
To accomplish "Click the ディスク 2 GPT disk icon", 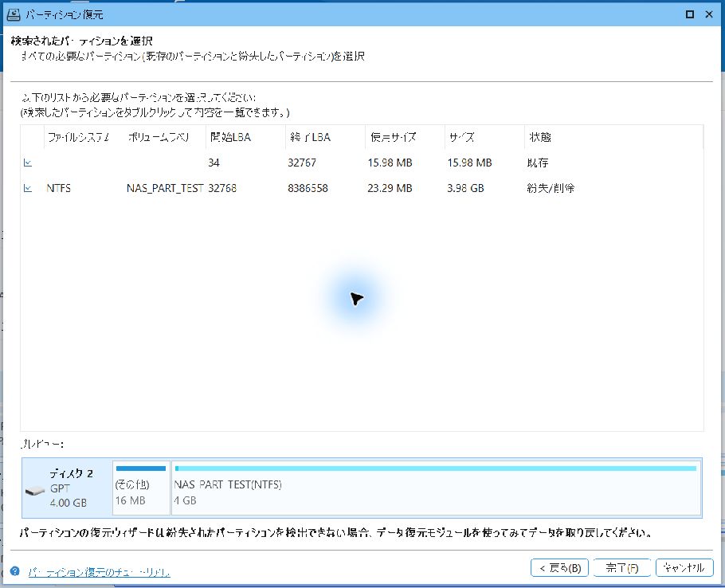I will [35, 491].
